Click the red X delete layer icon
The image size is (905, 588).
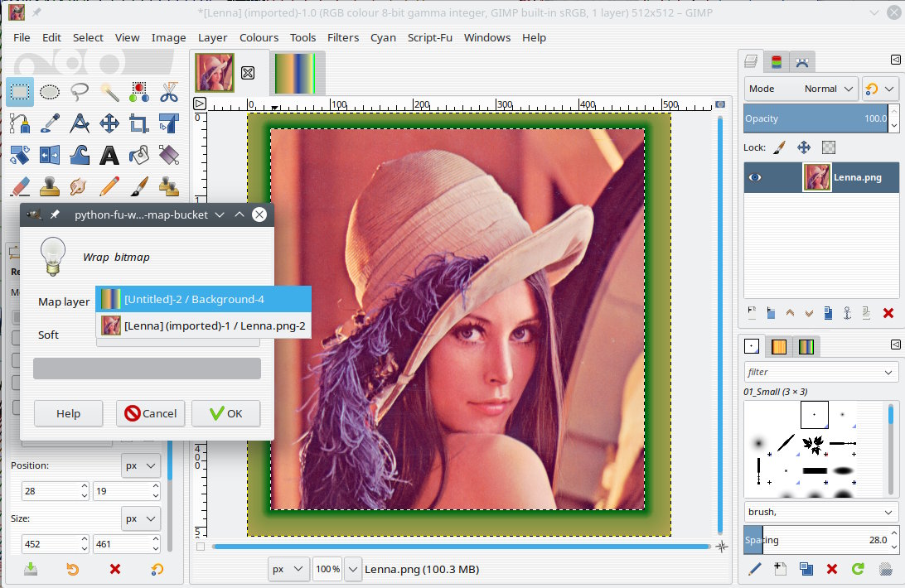tap(888, 313)
